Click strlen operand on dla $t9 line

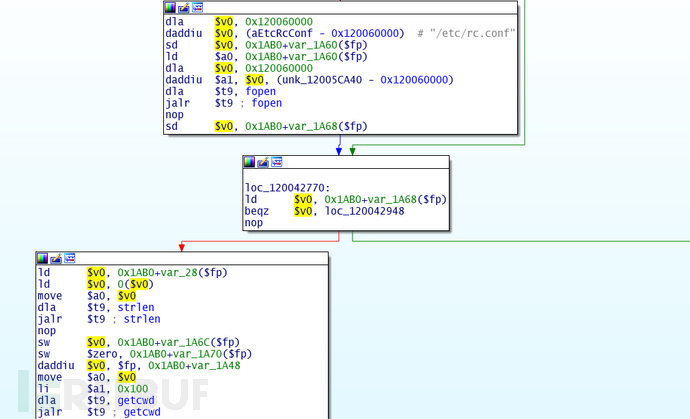click(136, 307)
